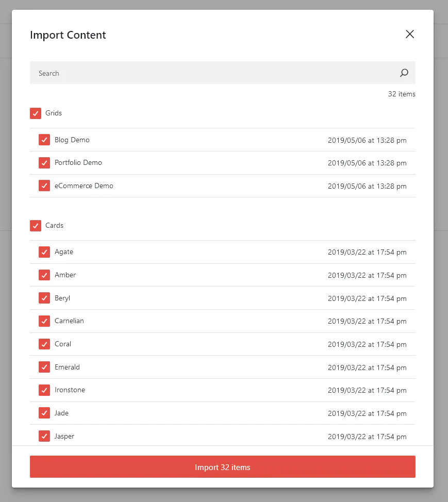This screenshot has height=502, width=448.
Task: Uncheck the Coral card
Action: pyautogui.click(x=44, y=344)
